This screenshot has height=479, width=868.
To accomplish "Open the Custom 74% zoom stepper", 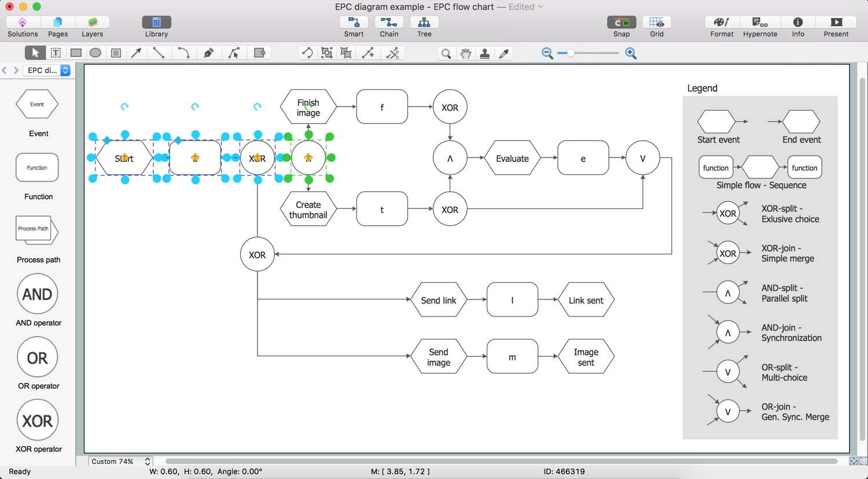I will point(148,462).
